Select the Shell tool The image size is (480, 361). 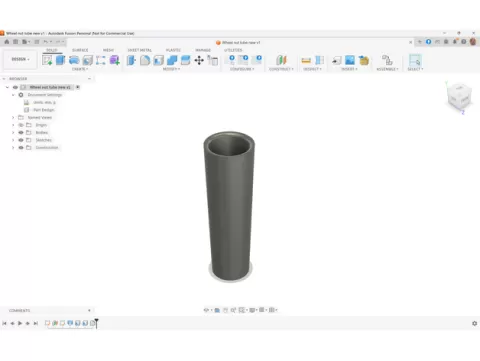point(159,60)
